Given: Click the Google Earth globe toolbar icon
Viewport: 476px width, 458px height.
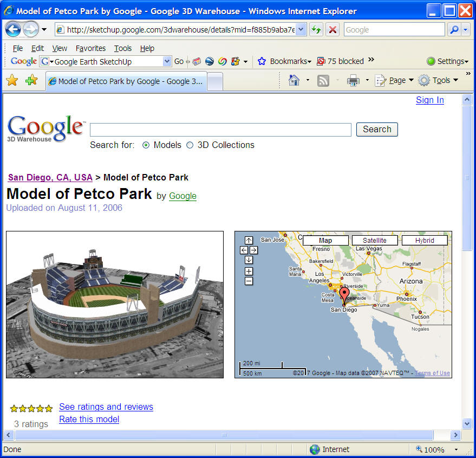Looking at the screenshot, I should pyautogui.click(x=210, y=61).
